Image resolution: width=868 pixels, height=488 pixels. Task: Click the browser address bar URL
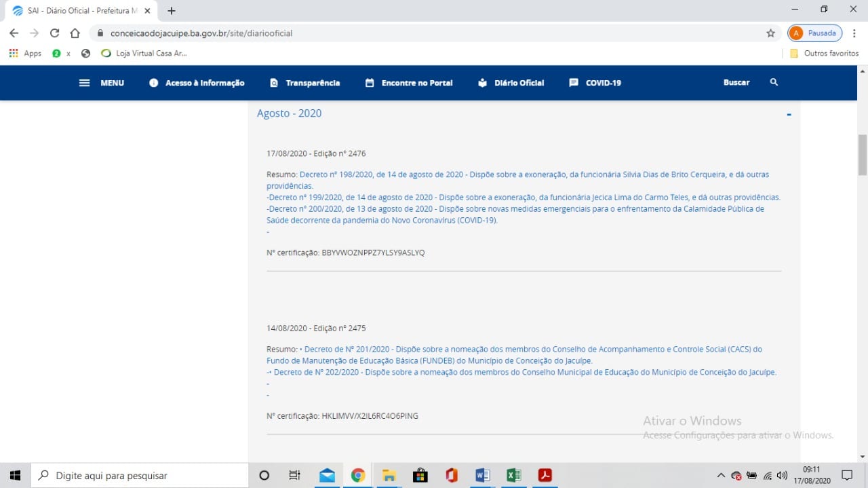(x=201, y=33)
